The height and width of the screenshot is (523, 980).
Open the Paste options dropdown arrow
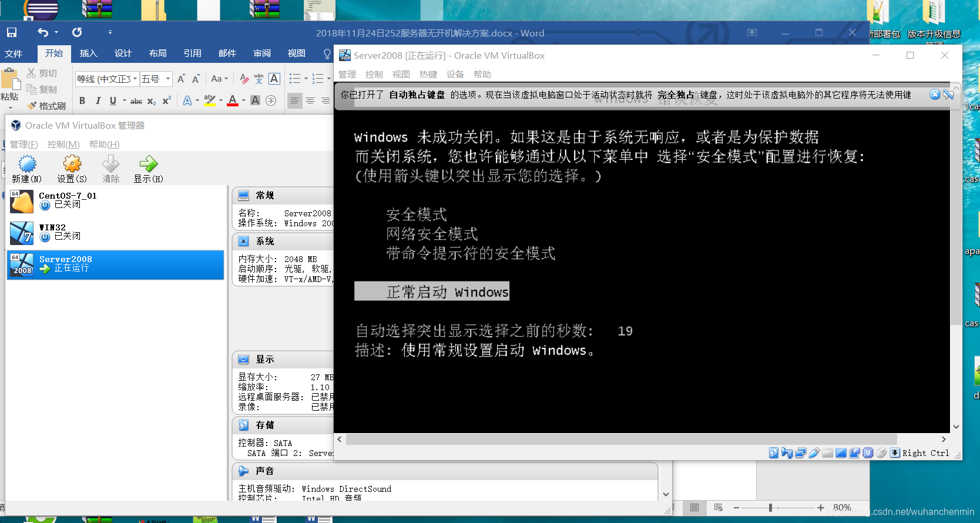tap(9, 108)
